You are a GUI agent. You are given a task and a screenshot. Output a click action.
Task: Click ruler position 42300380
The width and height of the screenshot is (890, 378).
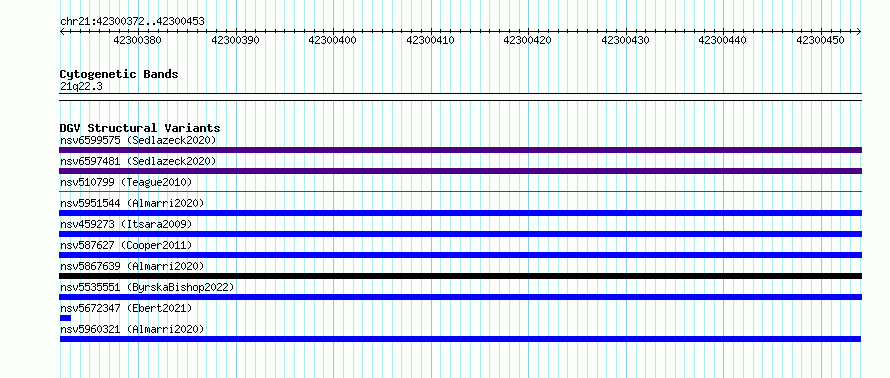[x=137, y=40]
